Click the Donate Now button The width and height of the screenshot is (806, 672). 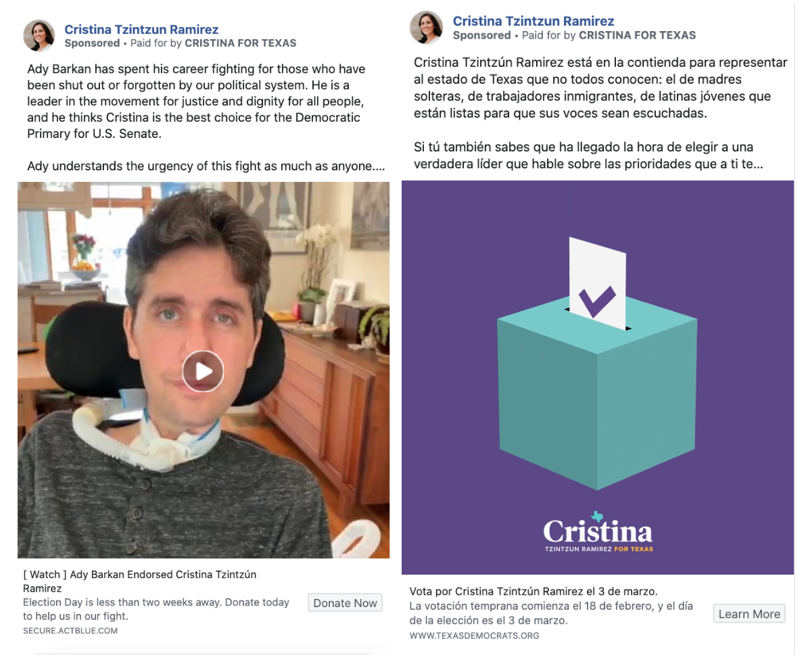(x=345, y=602)
